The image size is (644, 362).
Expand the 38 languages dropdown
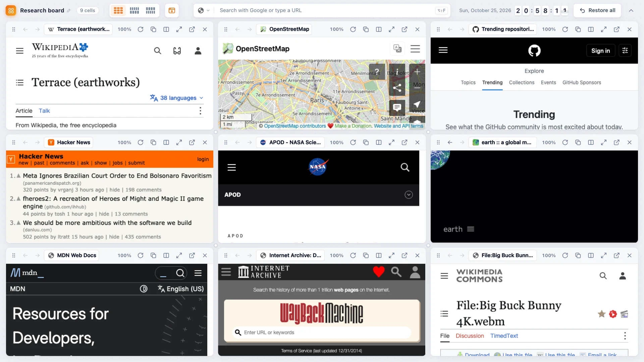click(177, 98)
